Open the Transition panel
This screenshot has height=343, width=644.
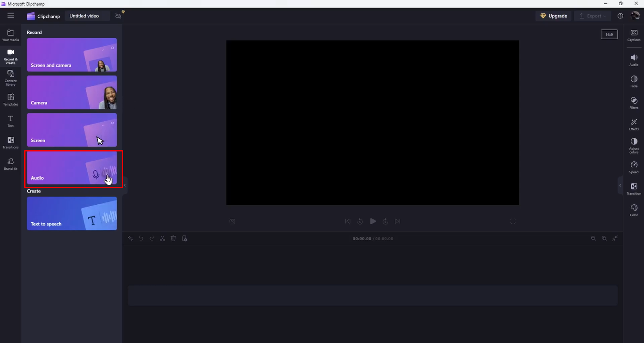click(x=634, y=189)
